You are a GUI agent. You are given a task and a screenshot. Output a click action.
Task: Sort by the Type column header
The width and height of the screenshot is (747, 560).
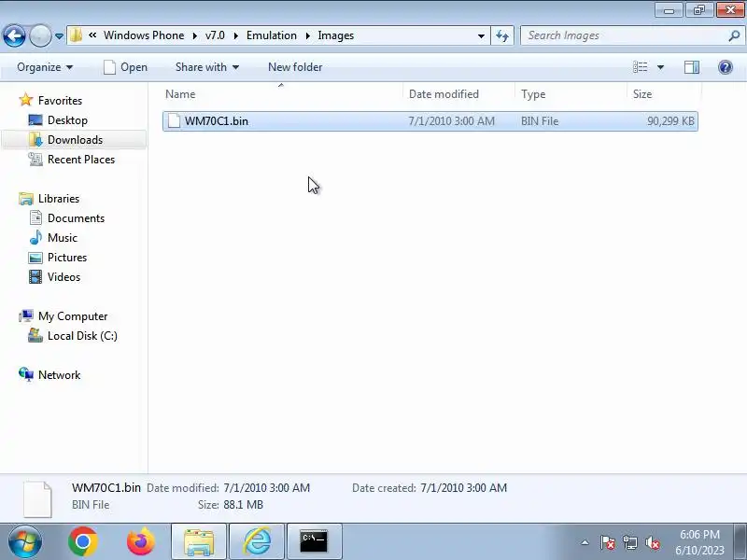coord(571,94)
